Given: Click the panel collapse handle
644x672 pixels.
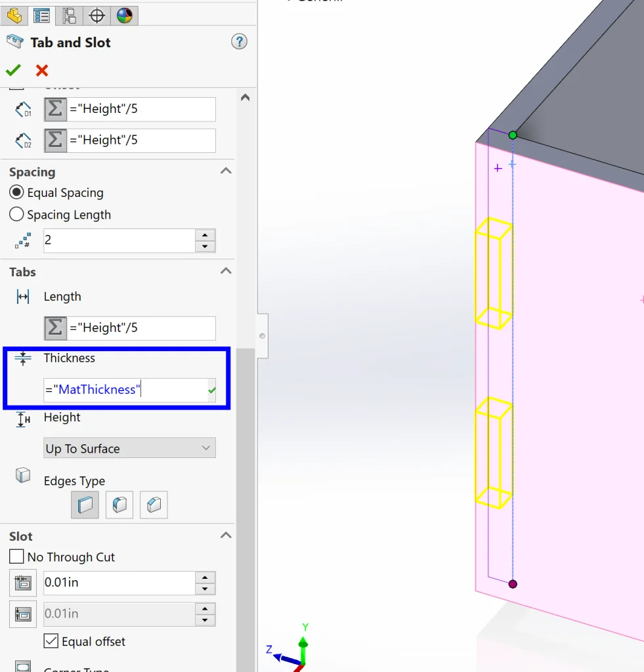Looking at the screenshot, I should tap(263, 336).
